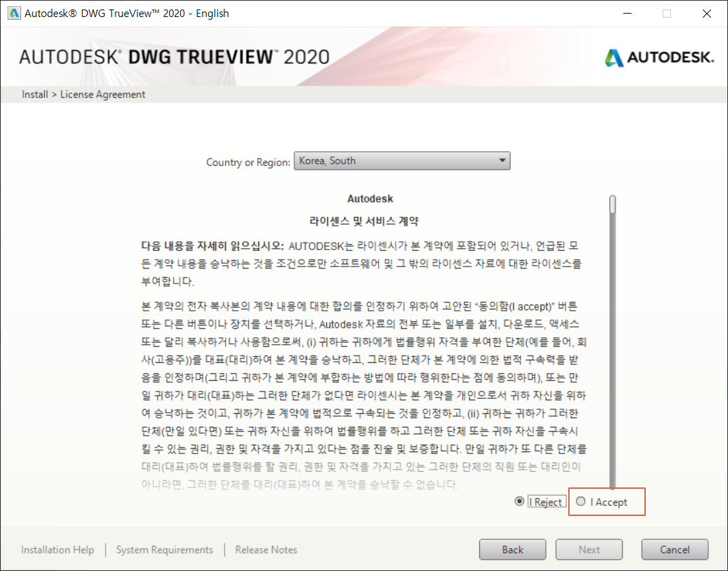Click the Korean license title heading text

(x=364, y=221)
